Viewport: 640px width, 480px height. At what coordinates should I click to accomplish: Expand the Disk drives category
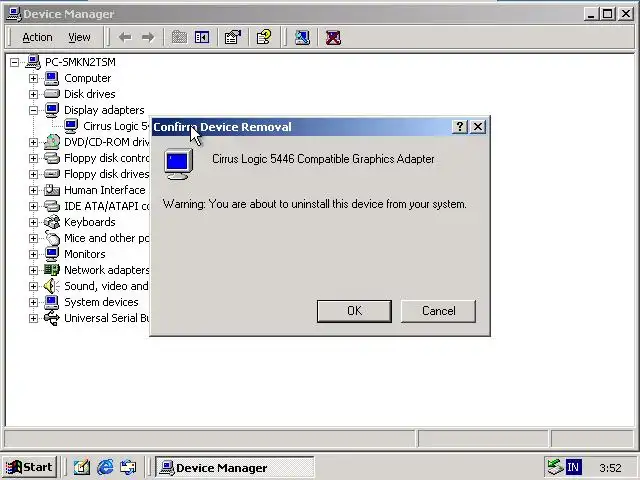tap(33, 94)
